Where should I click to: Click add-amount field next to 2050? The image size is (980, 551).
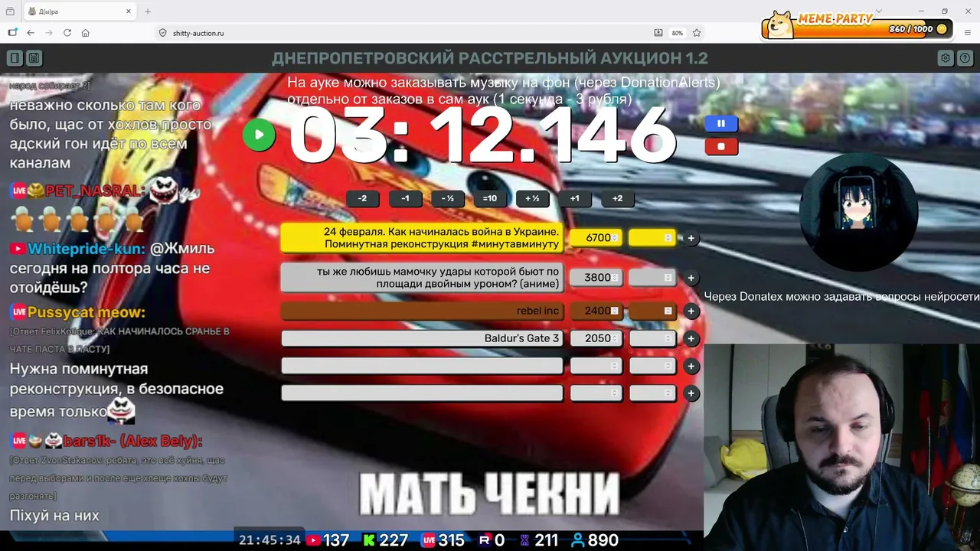(x=652, y=338)
